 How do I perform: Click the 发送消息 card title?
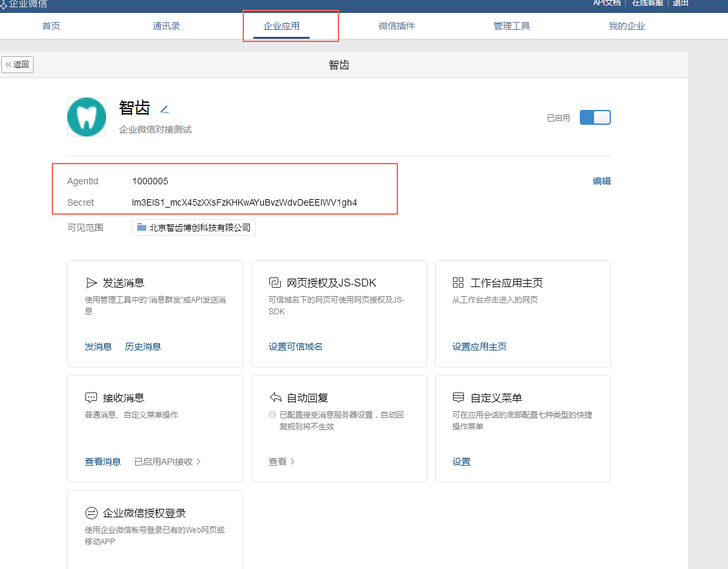(124, 283)
